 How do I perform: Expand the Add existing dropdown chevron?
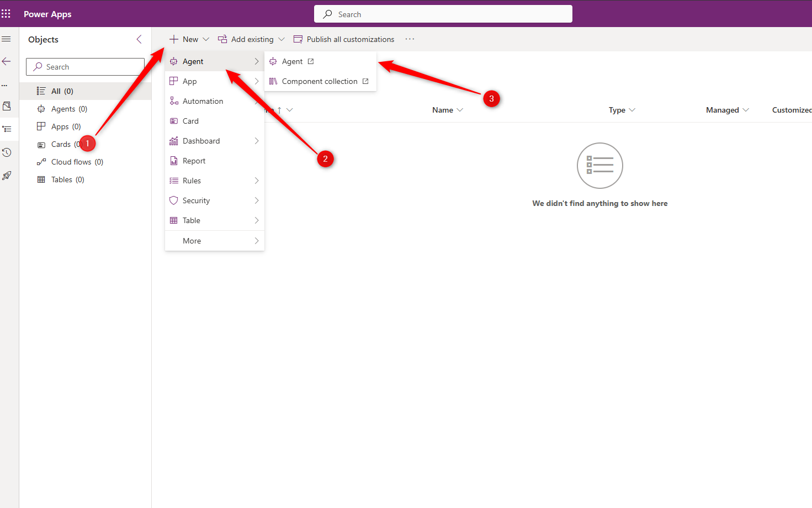click(x=282, y=39)
